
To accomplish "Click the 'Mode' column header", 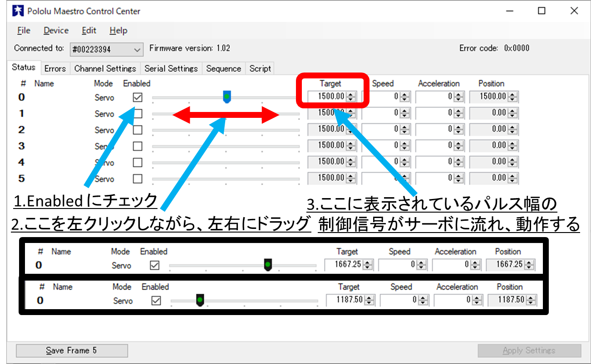I will click(103, 83).
